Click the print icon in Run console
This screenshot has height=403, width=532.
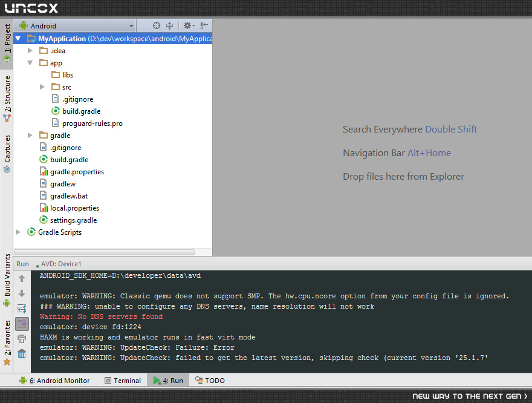click(x=22, y=339)
